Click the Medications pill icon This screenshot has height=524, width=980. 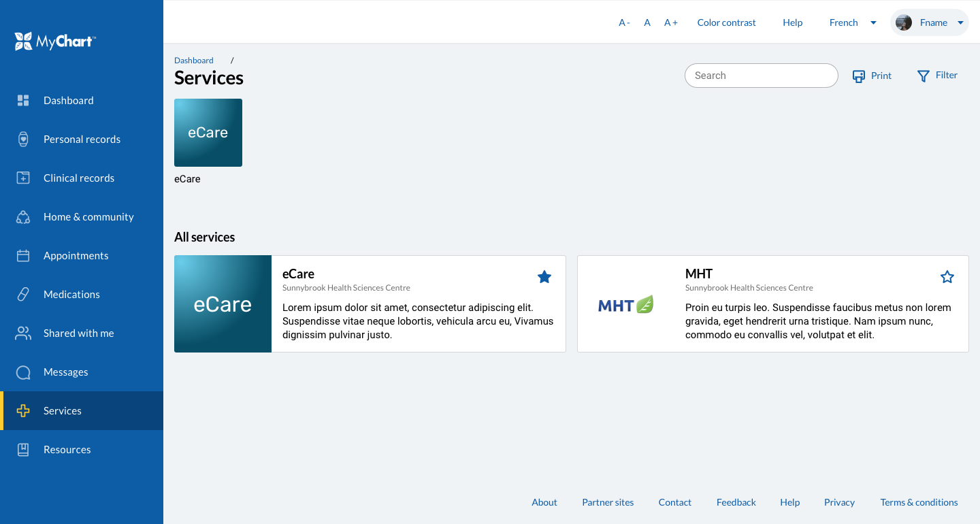click(x=23, y=295)
